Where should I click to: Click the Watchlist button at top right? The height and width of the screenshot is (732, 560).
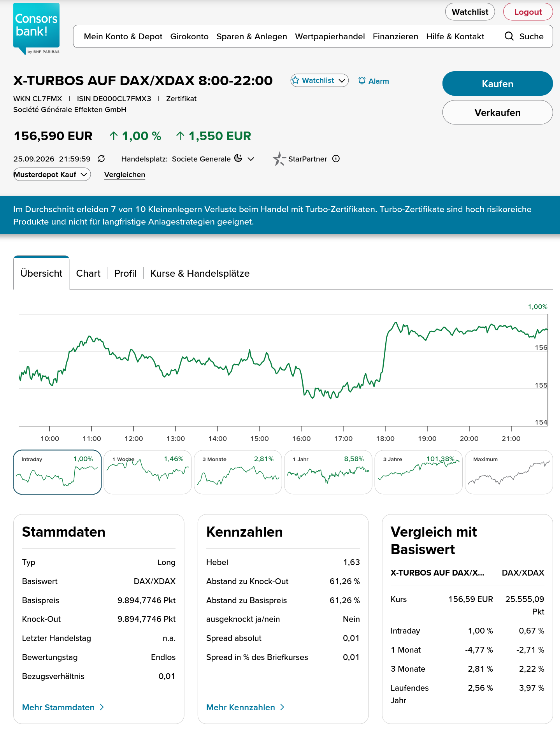470,12
